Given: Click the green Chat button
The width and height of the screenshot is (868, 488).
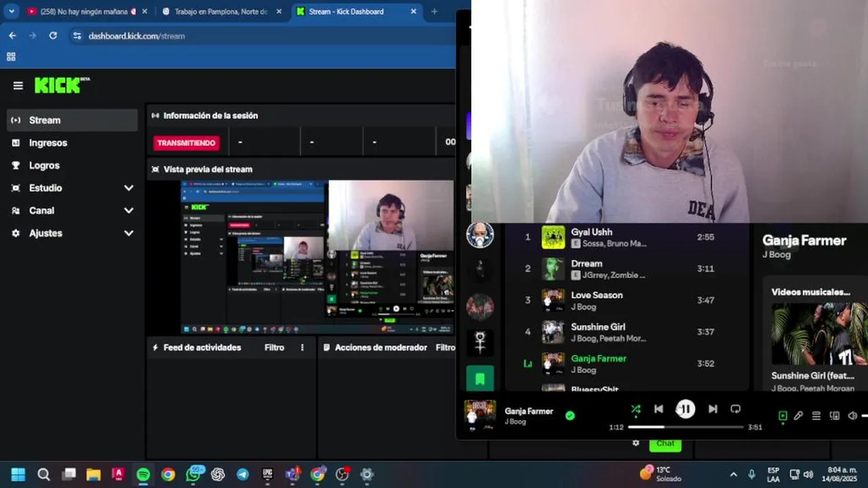Looking at the screenshot, I should tap(665, 444).
